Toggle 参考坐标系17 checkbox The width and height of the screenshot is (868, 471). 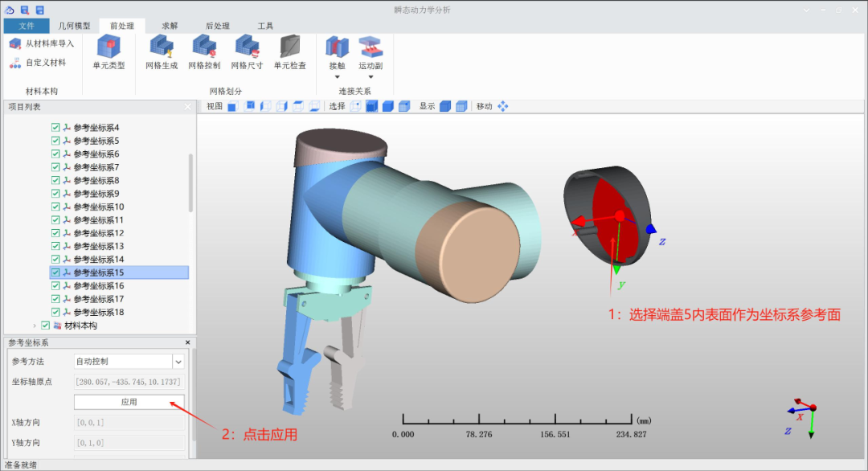[55, 299]
